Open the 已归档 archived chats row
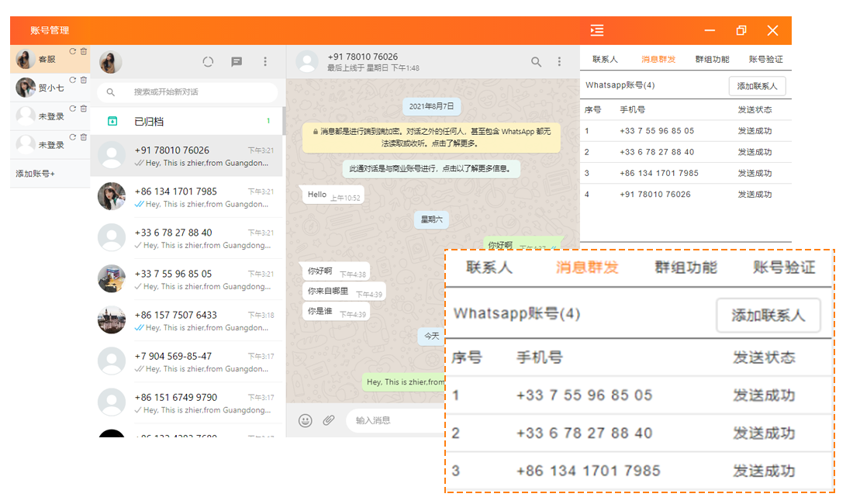The width and height of the screenshot is (853, 504). point(186,121)
